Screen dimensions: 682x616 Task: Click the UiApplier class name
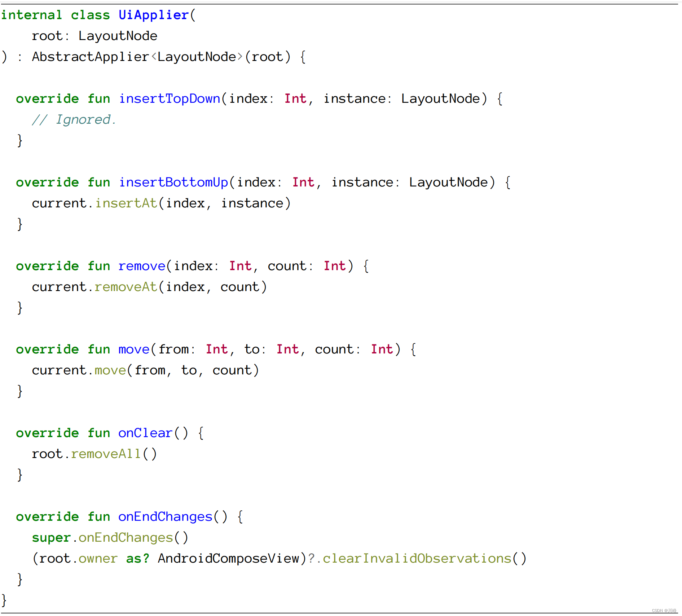pyautogui.click(x=154, y=15)
